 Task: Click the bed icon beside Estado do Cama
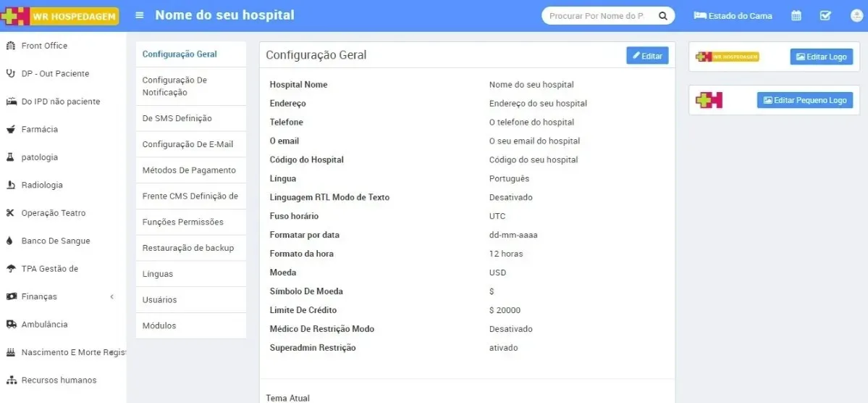click(x=700, y=15)
